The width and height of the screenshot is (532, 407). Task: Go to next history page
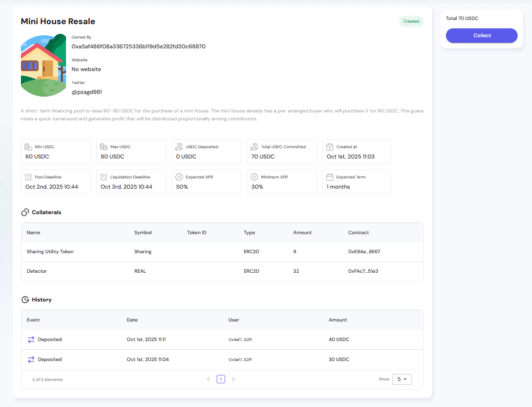pyautogui.click(x=233, y=379)
